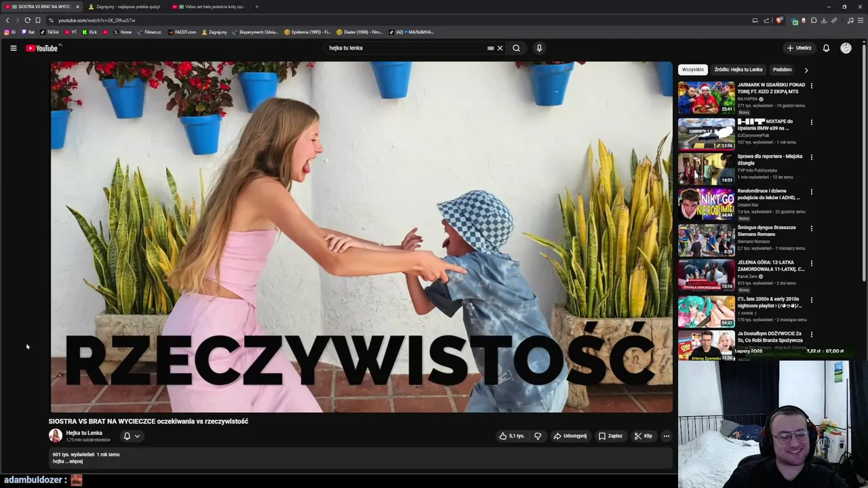Viewport: 868px width, 488px height.
Task: Clear the search box with the X icon
Action: pyautogui.click(x=500, y=48)
